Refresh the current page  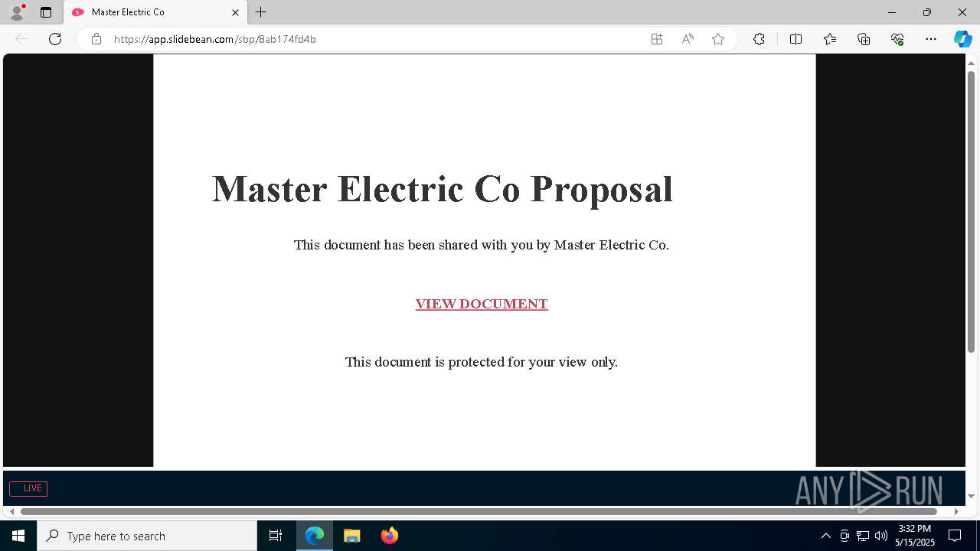55,39
